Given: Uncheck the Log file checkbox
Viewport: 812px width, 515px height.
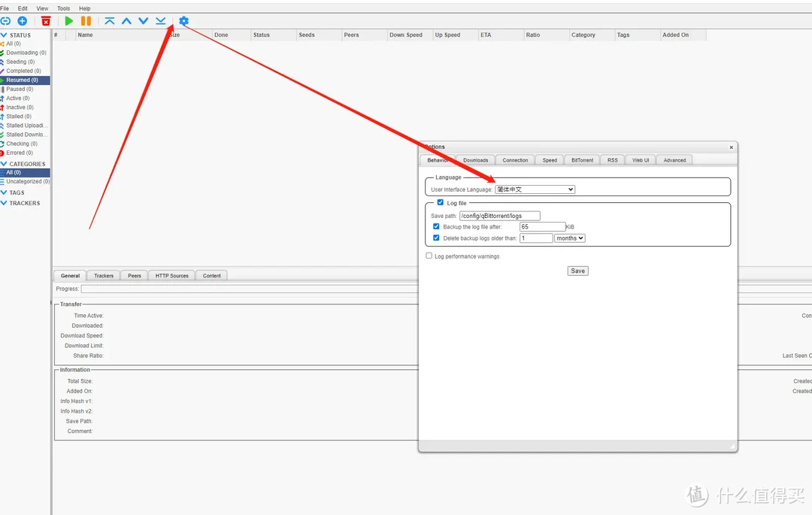Looking at the screenshot, I should 441,203.
